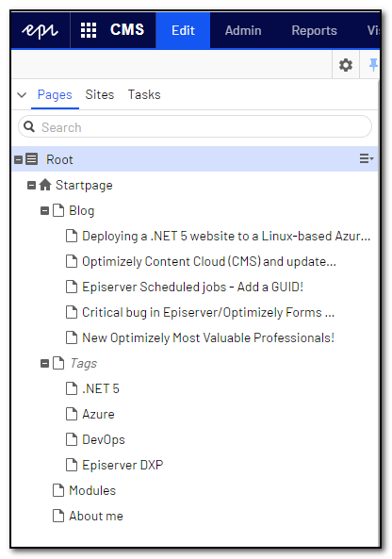Screen dimensions: 392x559
Task: Switch to the Sites tab
Action: 100,95
